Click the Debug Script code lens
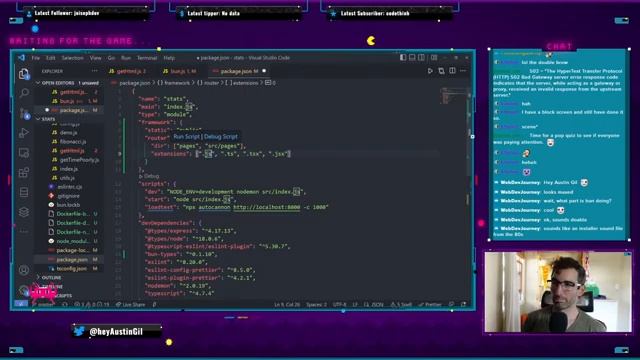This screenshot has height=360, width=640. click(x=220, y=137)
